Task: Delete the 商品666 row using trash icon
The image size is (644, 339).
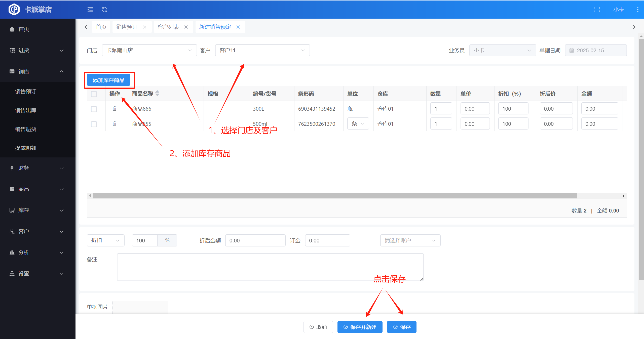Action: tap(115, 109)
